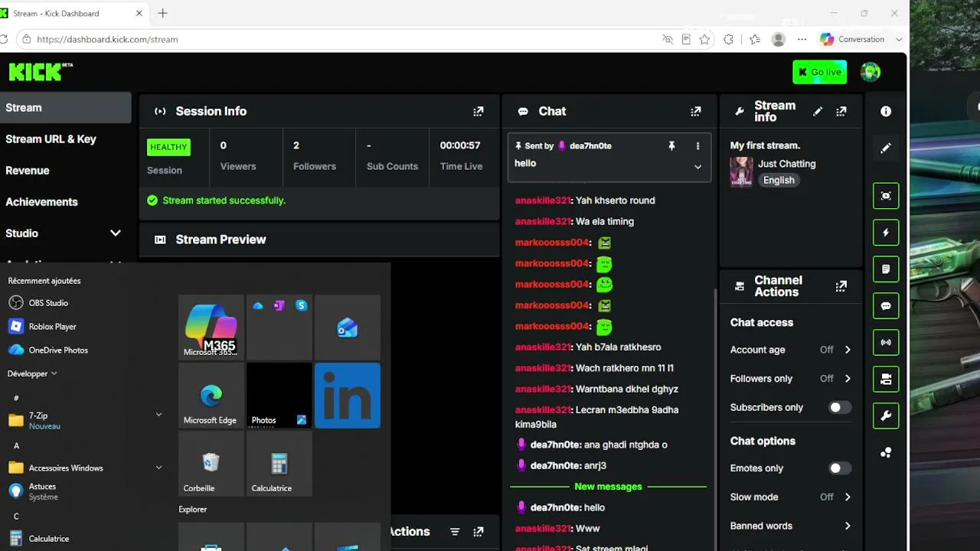Viewport: 980px width, 551px height.
Task: Open a new browser tab
Action: 162,13
